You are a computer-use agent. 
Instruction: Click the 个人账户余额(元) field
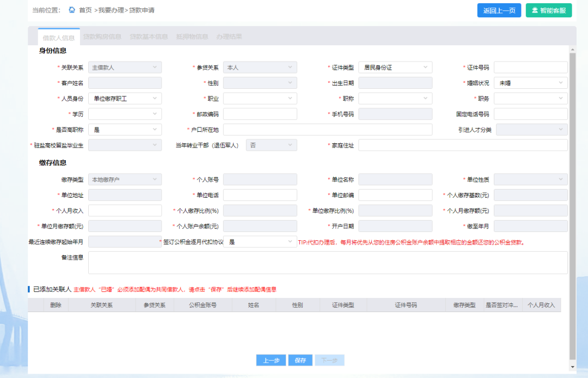(x=260, y=226)
